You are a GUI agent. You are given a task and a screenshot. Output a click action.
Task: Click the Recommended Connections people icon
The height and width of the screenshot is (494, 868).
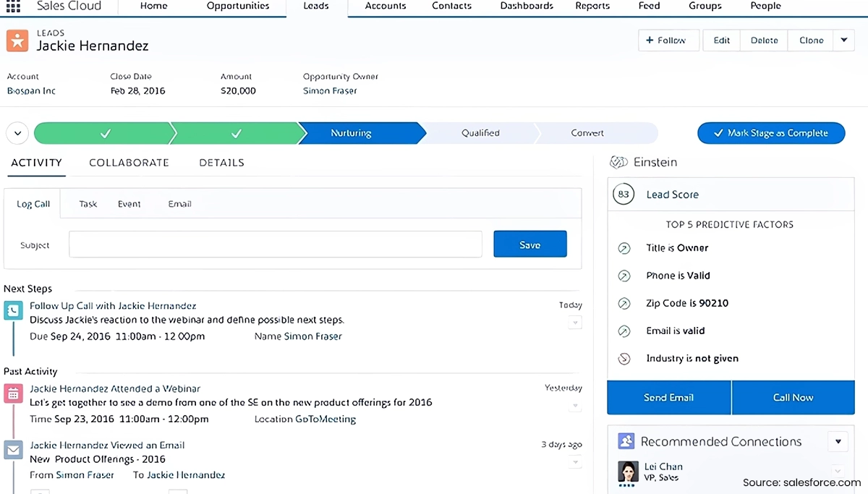[626, 441]
